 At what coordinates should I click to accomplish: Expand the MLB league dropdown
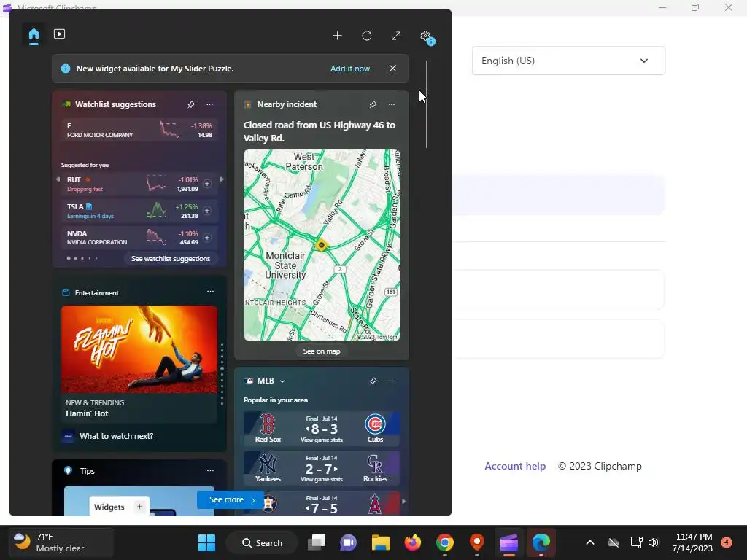(x=282, y=381)
